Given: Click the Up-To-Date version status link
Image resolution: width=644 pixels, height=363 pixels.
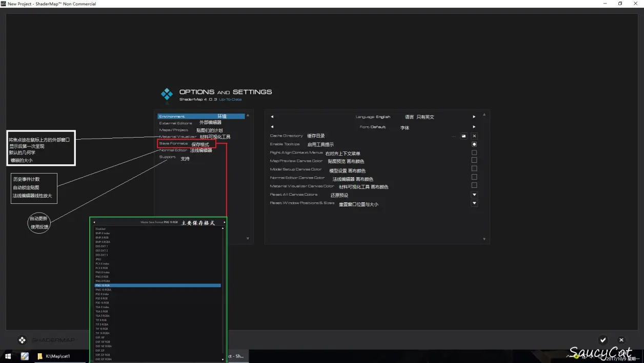Looking at the screenshot, I should tap(230, 99).
